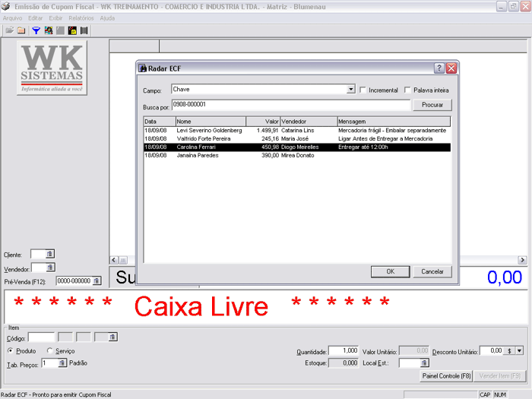
Task: Click the Procurar button
Action: tap(432, 105)
